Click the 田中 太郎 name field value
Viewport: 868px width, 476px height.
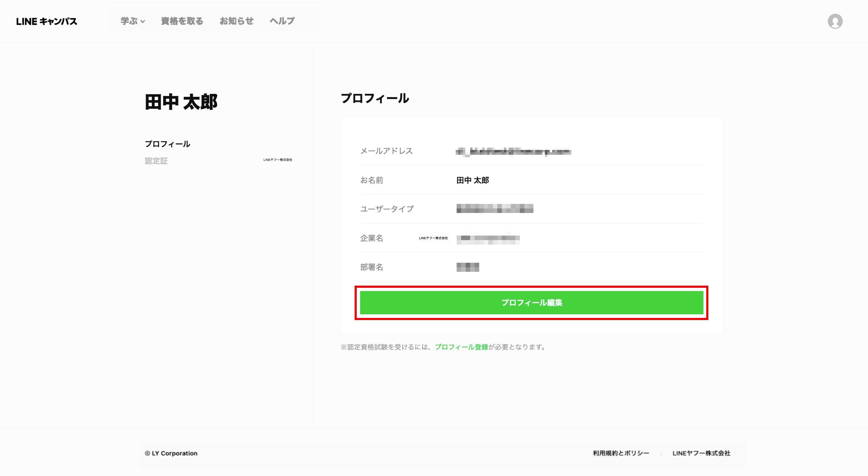[472, 180]
